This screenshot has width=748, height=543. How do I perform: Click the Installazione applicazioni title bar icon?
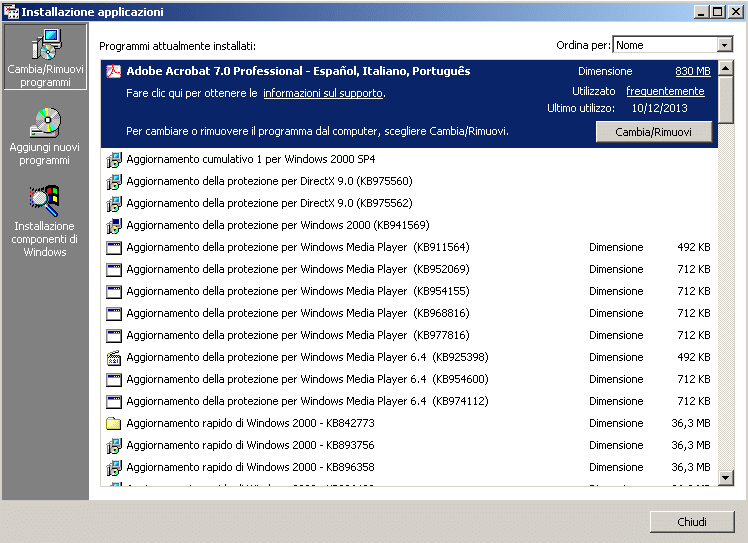pyautogui.click(x=11, y=11)
